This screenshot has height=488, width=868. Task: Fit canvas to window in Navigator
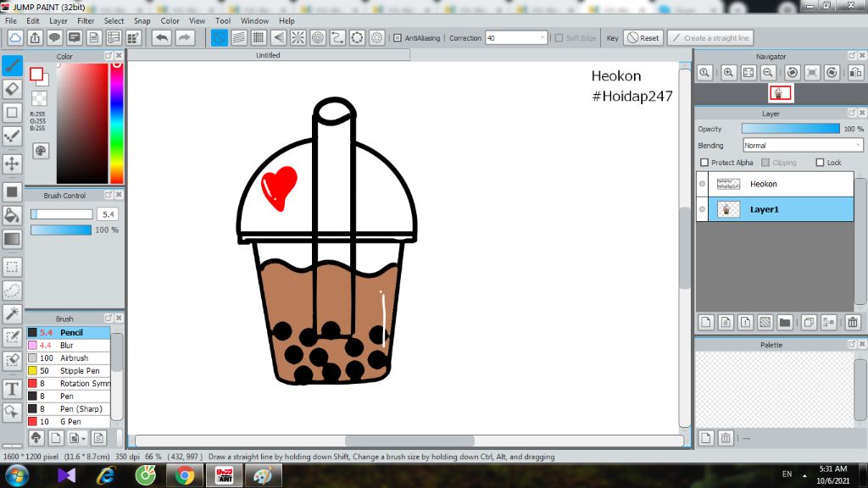748,73
